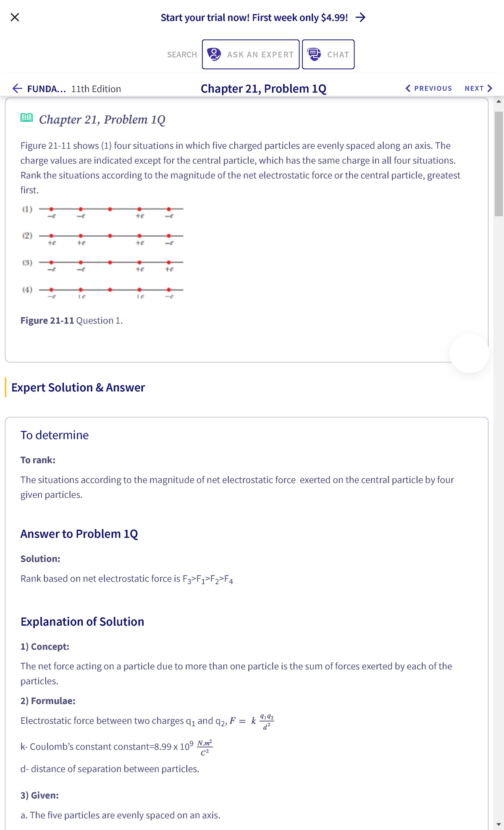Click the CHAT button
Viewport: 504px width, 830px height.
click(328, 54)
